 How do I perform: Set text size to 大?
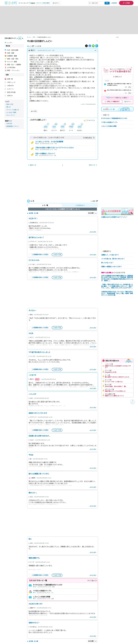click(x=23, y=39)
